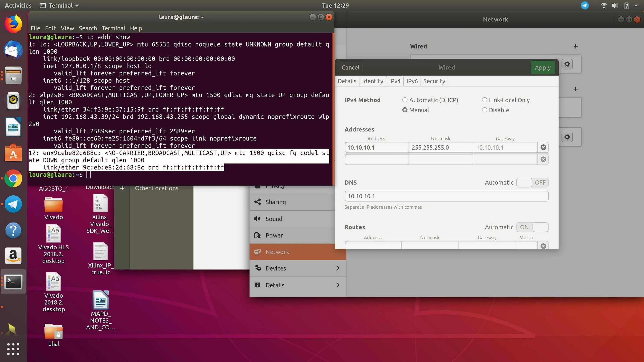Switch to the IPv6 tab
644x362 pixels.
pyautogui.click(x=411, y=81)
